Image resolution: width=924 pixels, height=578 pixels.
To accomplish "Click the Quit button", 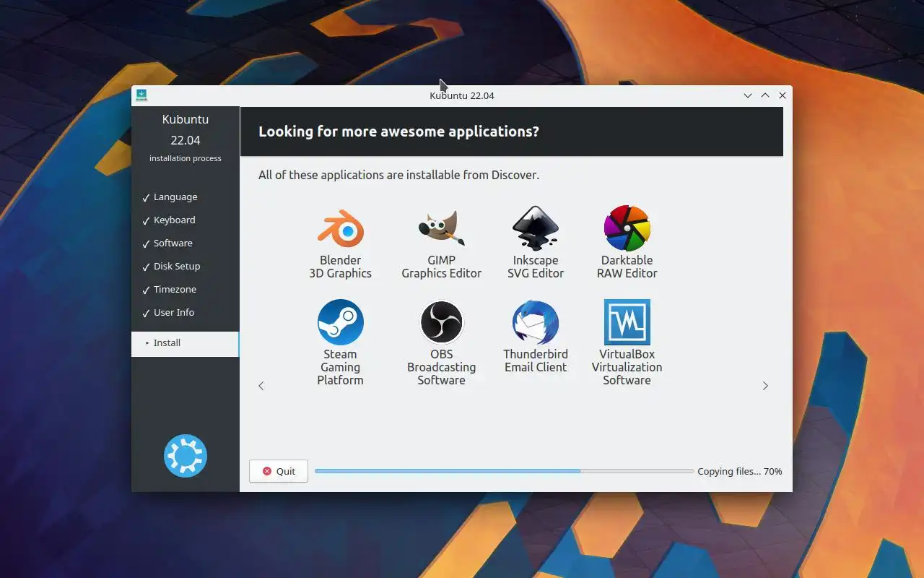I will (x=279, y=471).
